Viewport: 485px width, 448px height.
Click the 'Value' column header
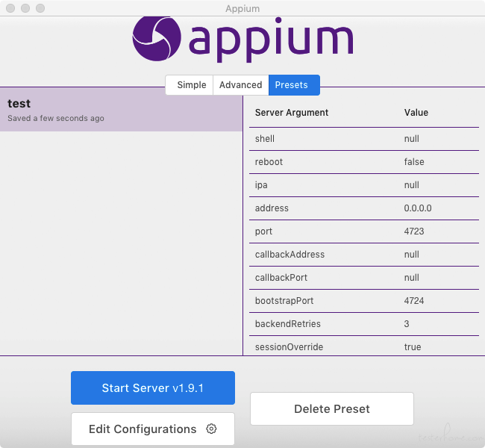pyautogui.click(x=416, y=113)
